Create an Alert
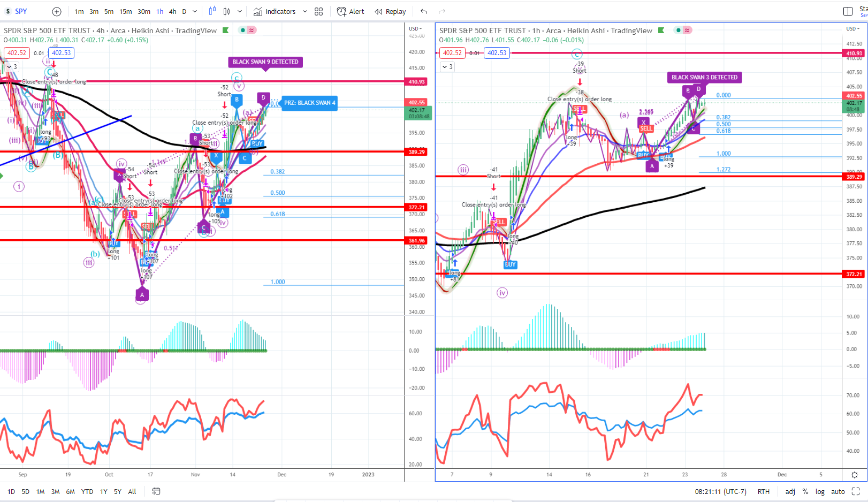The image size is (868, 502). tap(351, 11)
